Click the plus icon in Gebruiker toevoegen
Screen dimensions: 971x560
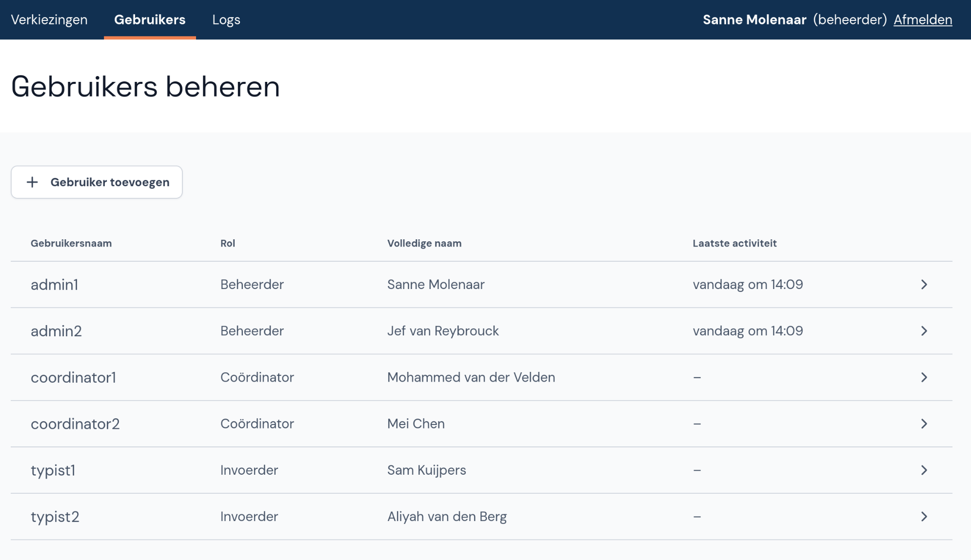(x=32, y=182)
